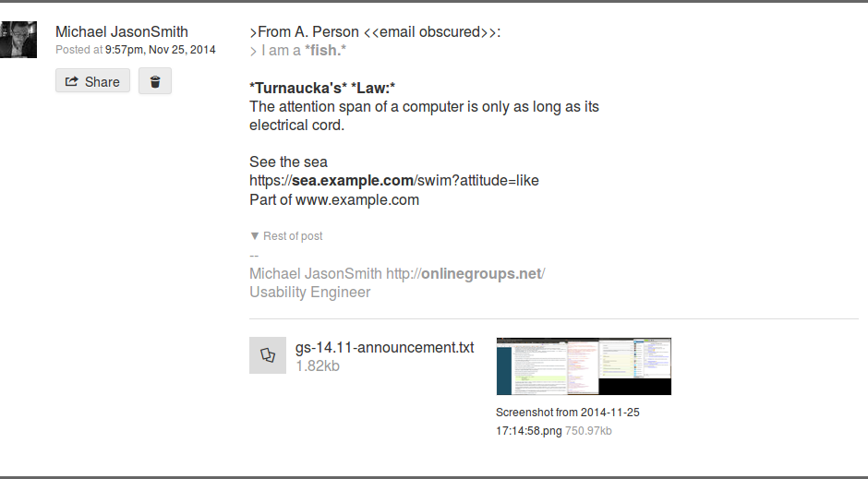Click the Share button
The height and width of the screenshot is (479, 868).
(92, 80)
